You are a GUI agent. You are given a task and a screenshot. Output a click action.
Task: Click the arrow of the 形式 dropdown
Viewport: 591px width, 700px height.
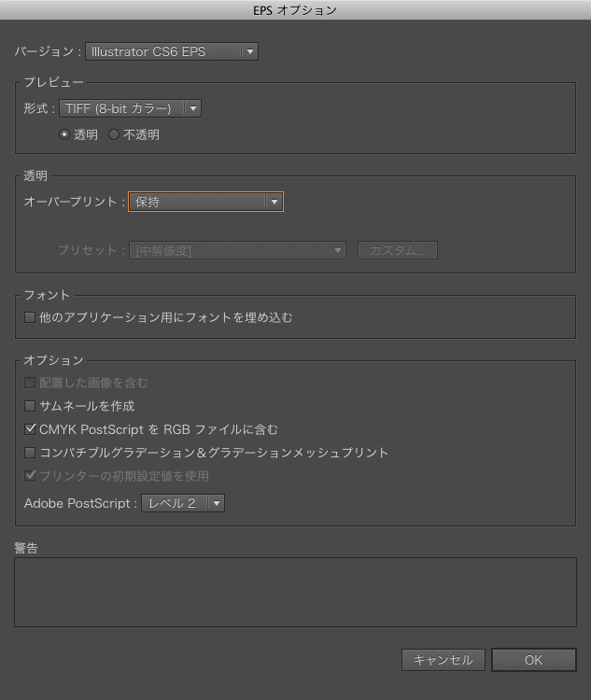(x=193, y=108)
